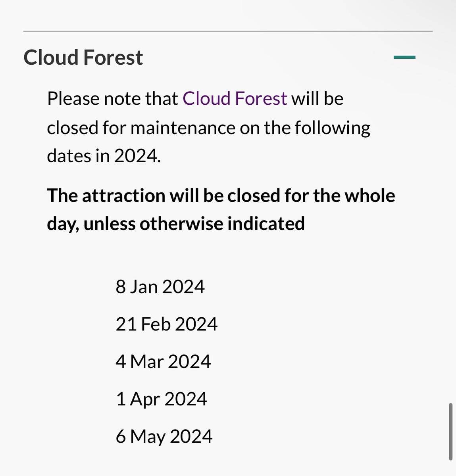Click the "will be" text after the link
The image size is (456, 476).
(x=317, y=98)
